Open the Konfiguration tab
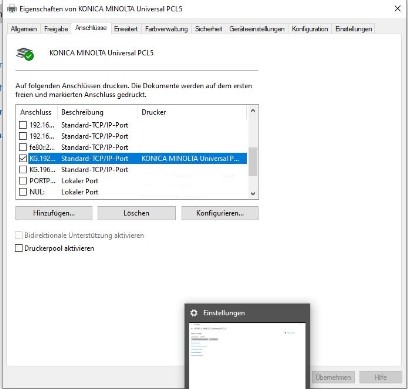 coord(310,29)
